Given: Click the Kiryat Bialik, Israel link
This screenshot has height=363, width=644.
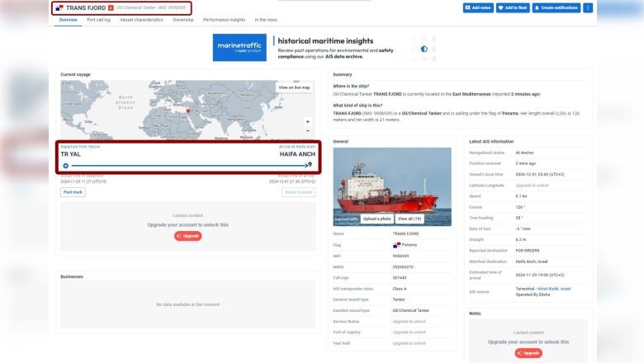Looking at the screenshot, I should (554, 289).
